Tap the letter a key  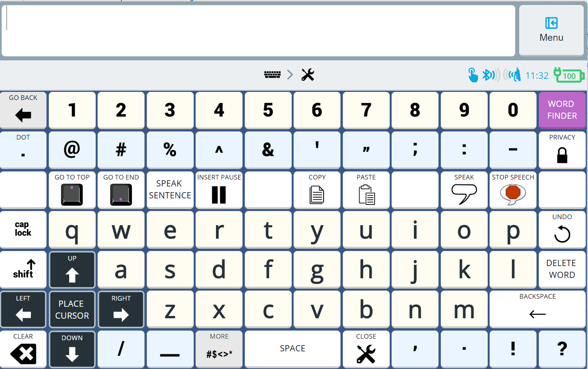click(x=121, y=269)
